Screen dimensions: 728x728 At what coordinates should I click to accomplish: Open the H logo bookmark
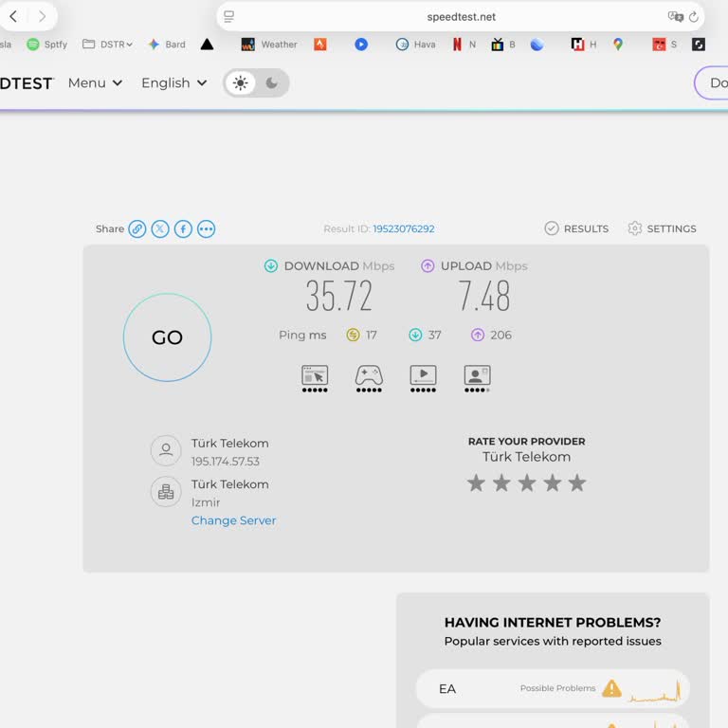[584, 45]
